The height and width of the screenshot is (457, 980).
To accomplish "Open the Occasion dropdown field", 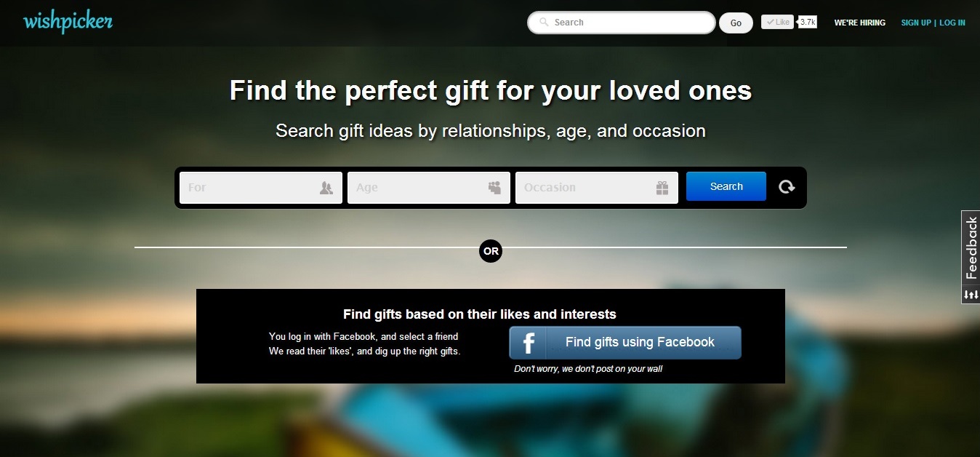I will (x=597, y=188).
